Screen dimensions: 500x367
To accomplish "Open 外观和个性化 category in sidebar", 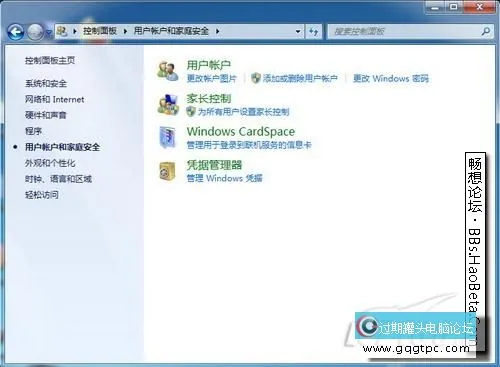I will click(x=50, y=163).
